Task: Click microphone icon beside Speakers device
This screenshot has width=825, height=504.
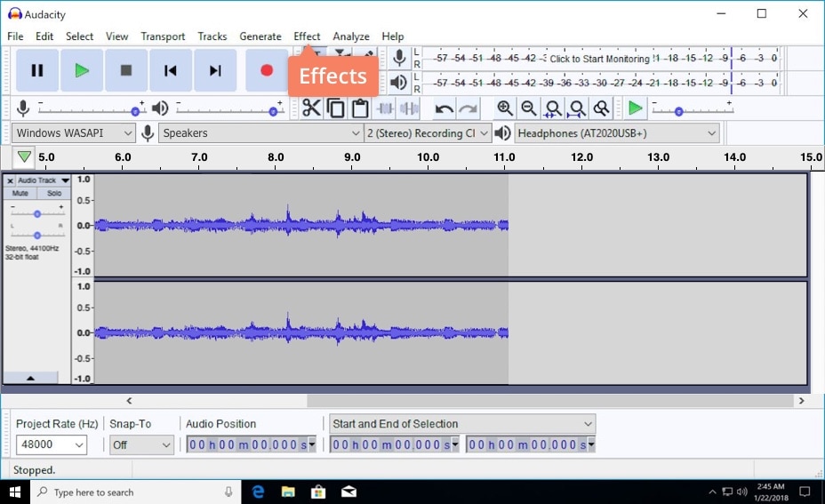Action: [x=148, y=133]
